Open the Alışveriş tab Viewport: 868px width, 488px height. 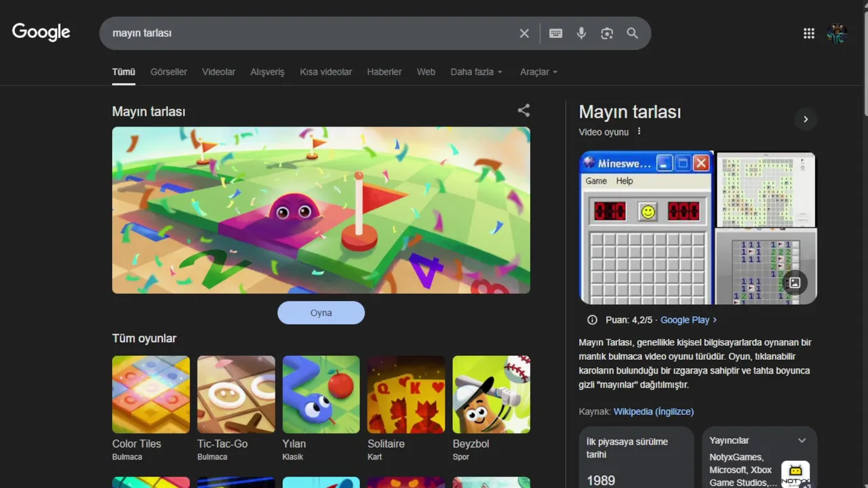[x=268, y=72]
